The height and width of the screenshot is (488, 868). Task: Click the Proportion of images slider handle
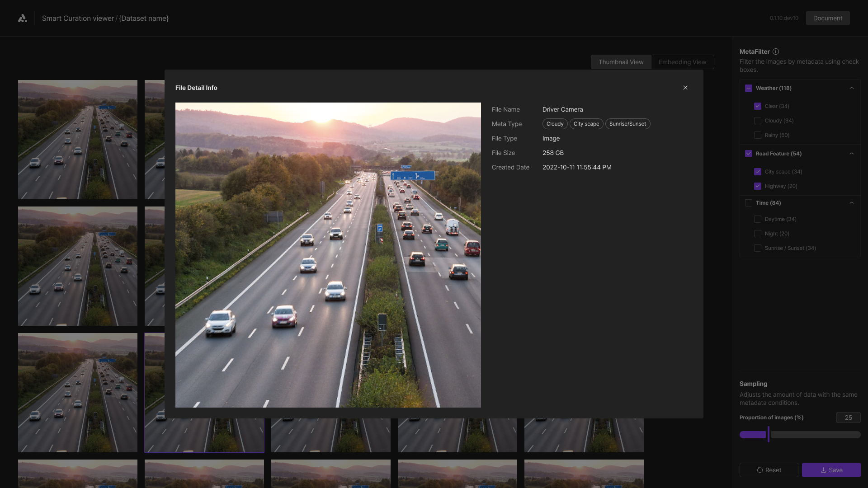click(x=768, y=434)
